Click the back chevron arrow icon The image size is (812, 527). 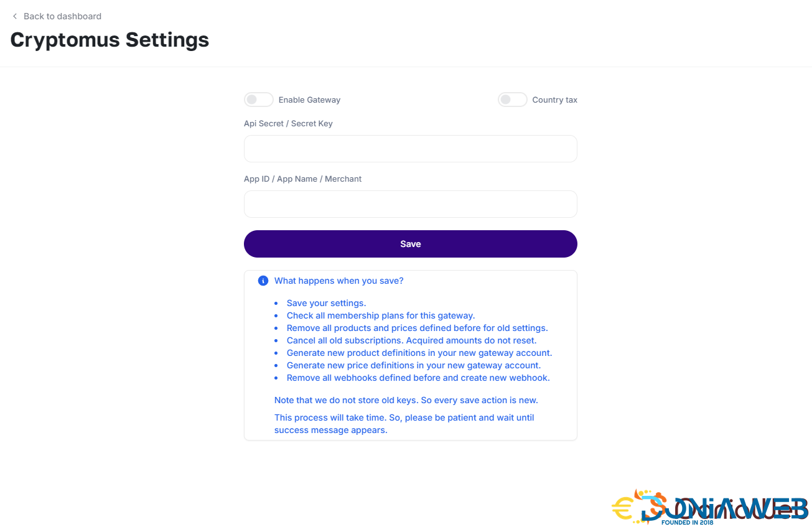point(15,16)
